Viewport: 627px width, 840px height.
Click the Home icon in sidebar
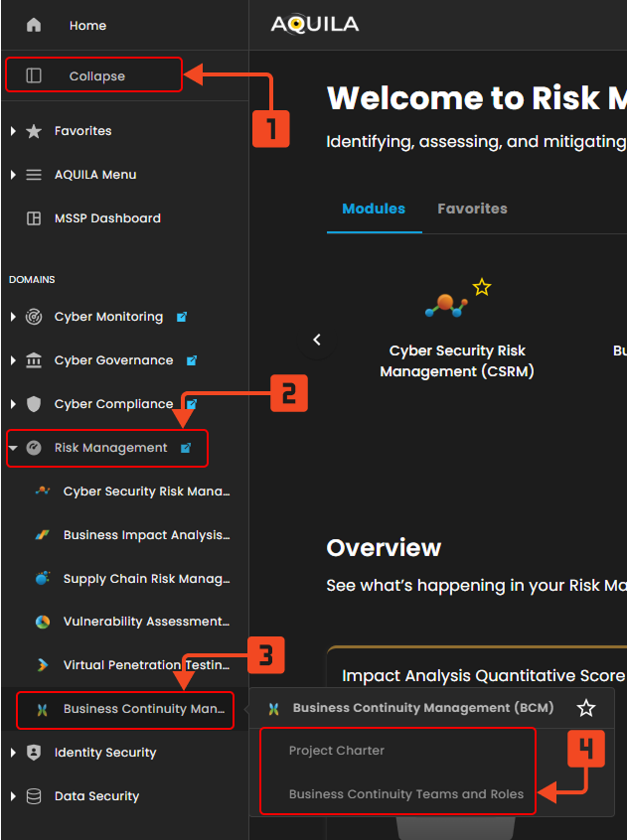[34, 25]
